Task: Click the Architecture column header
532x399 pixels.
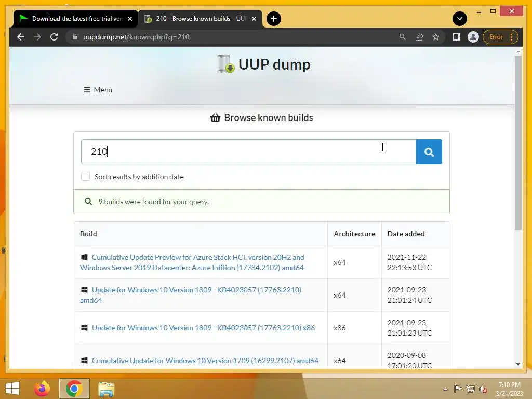Action: (x=354, y=234)
